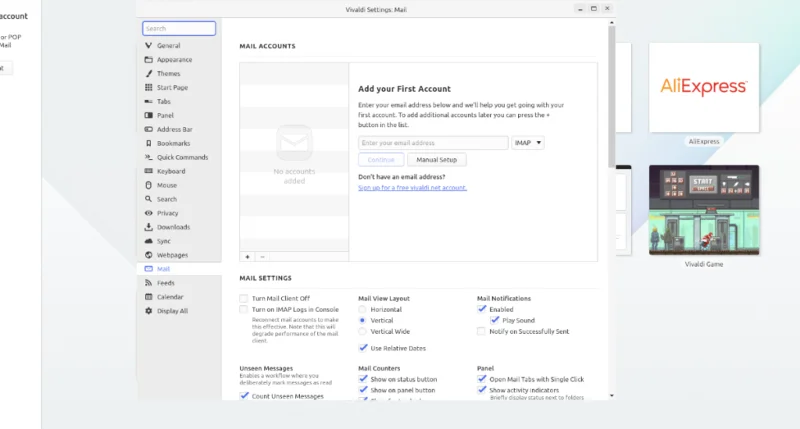Click the Start Page grid icon
Viewport: 800px width, 429px height.
(x=148, y=87)
